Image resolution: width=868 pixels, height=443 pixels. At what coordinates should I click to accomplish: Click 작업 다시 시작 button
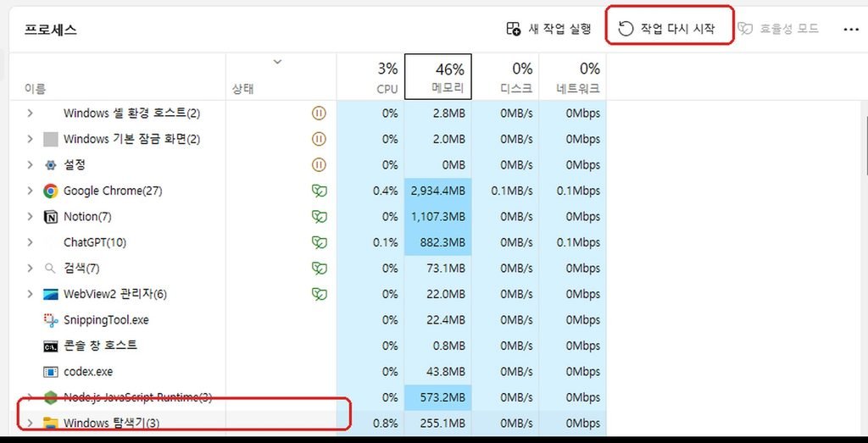click(667, 29)
